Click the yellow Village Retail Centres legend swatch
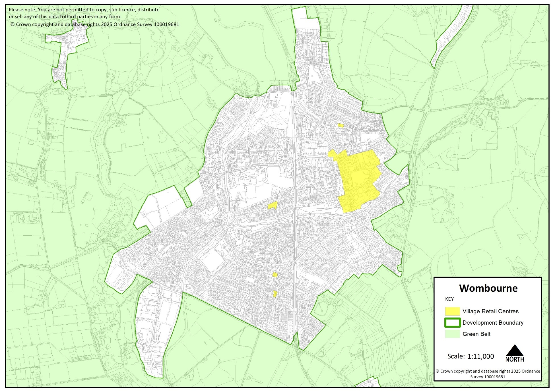Image resolution: width=555 pixels, height=392 pixels. 452,311
